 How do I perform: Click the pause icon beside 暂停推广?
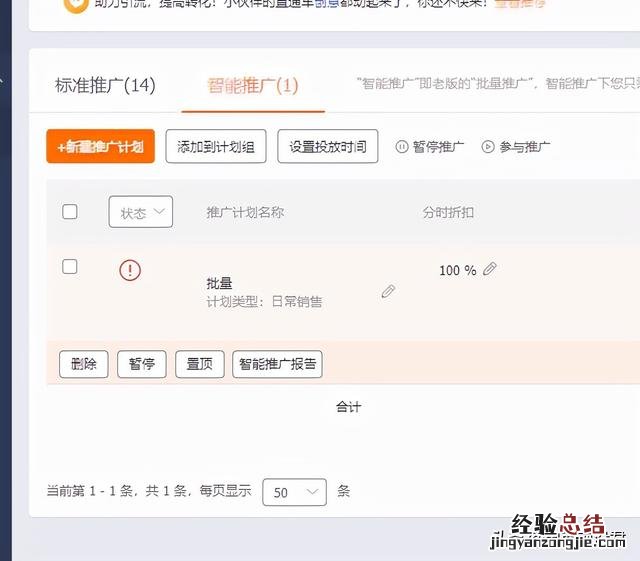pos(402,147)
